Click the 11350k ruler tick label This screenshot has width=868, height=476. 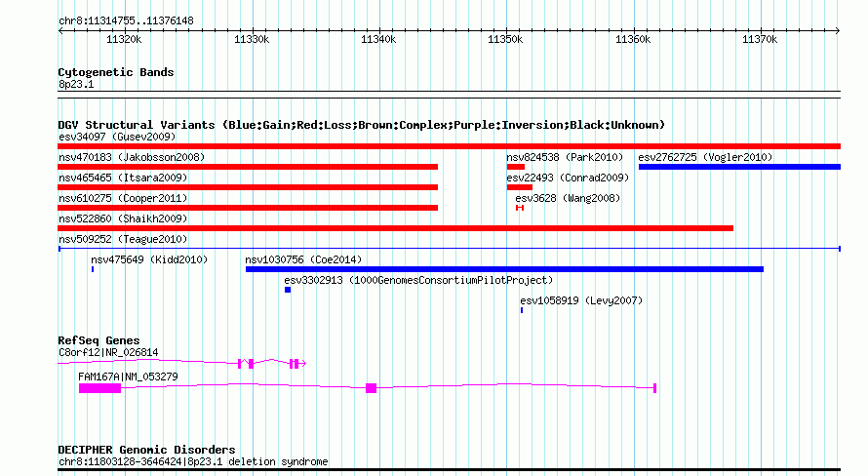[505, 39]
